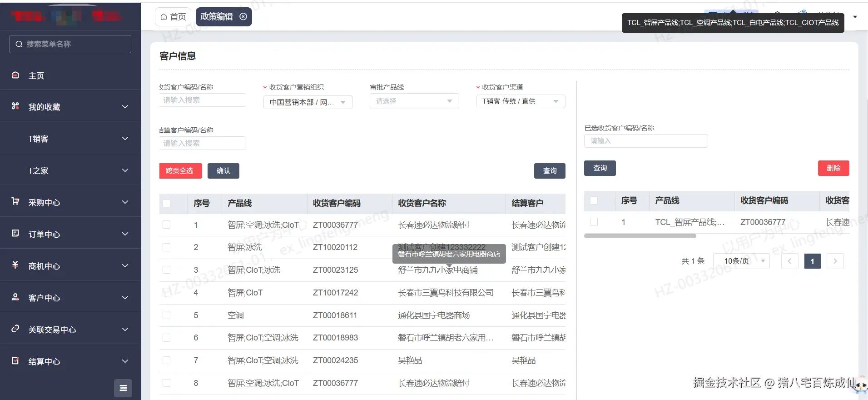Viewport: 868px width, 400px height.
Task: Expand the 订单中心 menu chevron
Action: click(125, 234)
